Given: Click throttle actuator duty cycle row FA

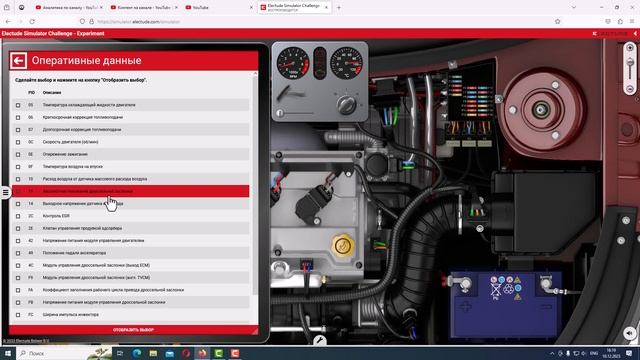Looking at the screenshot, I should tap(131, 290).
